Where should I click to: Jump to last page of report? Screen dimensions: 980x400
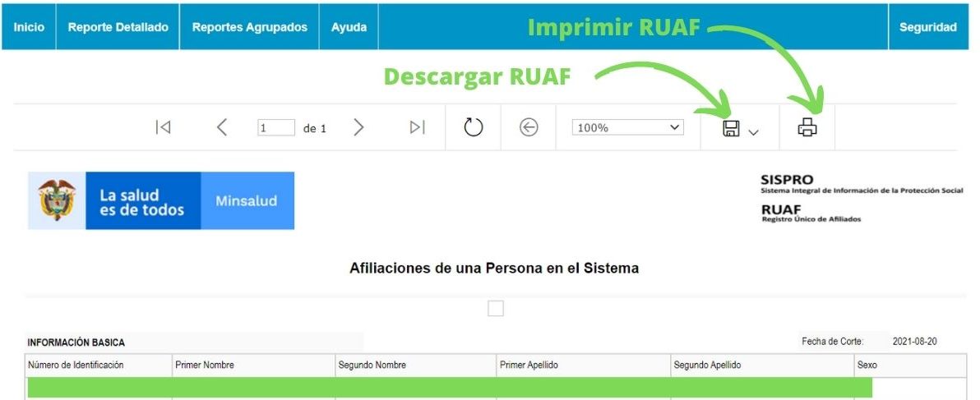(418, 127)
